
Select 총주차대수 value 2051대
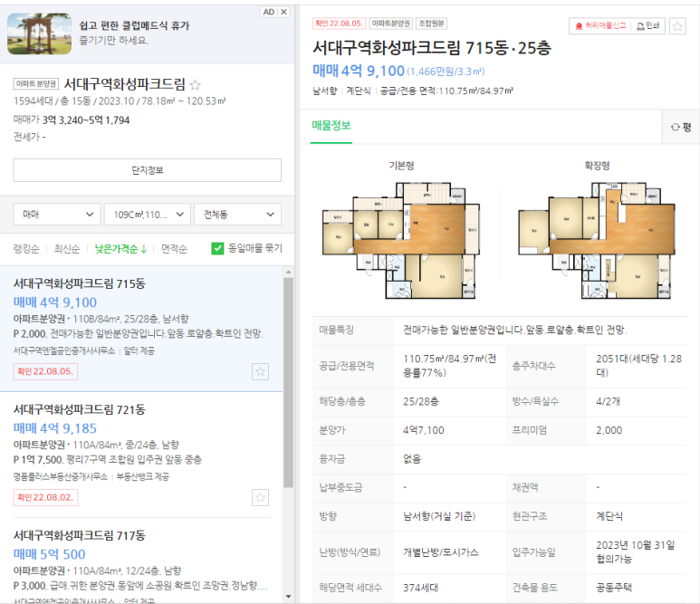coord(638,365)
